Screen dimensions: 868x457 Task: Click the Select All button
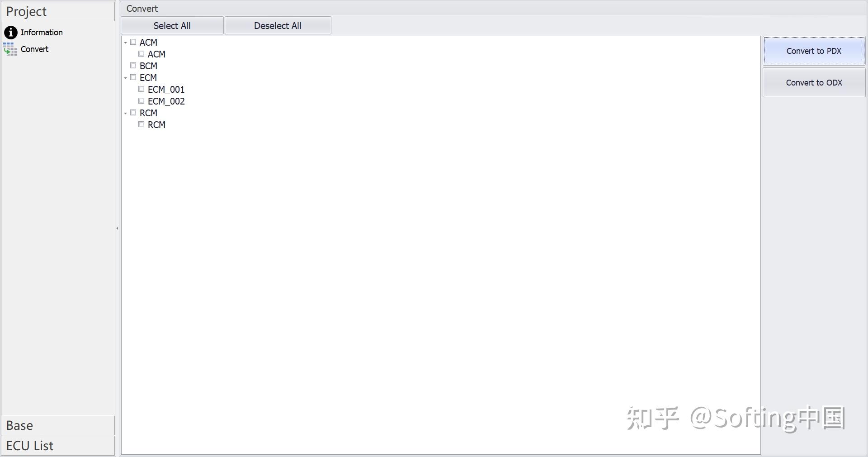172,25
